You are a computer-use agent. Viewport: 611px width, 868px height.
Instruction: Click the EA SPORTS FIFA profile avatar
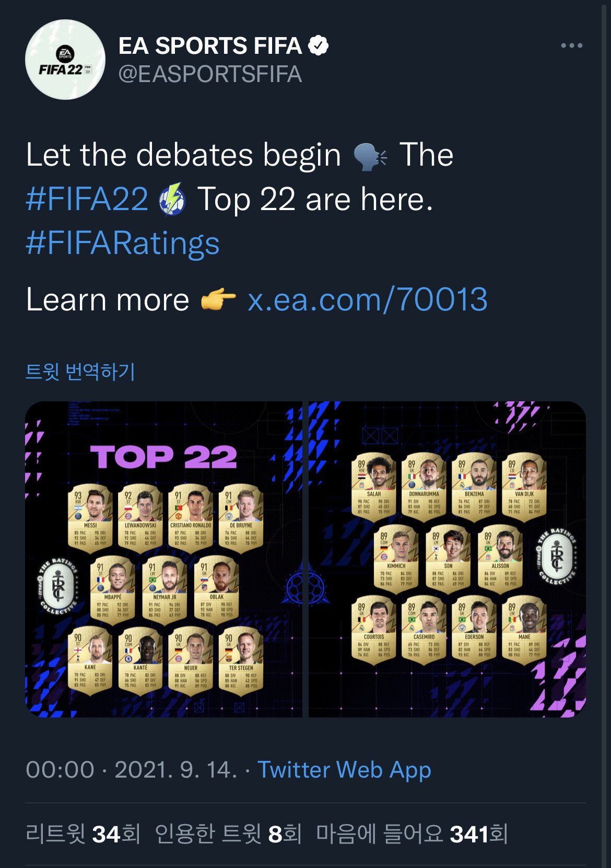[65, 60]
